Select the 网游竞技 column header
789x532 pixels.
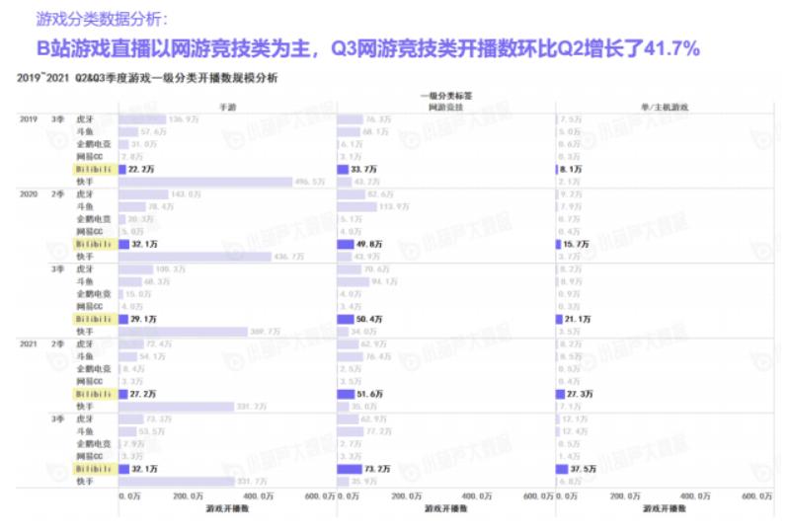(445, 108)
